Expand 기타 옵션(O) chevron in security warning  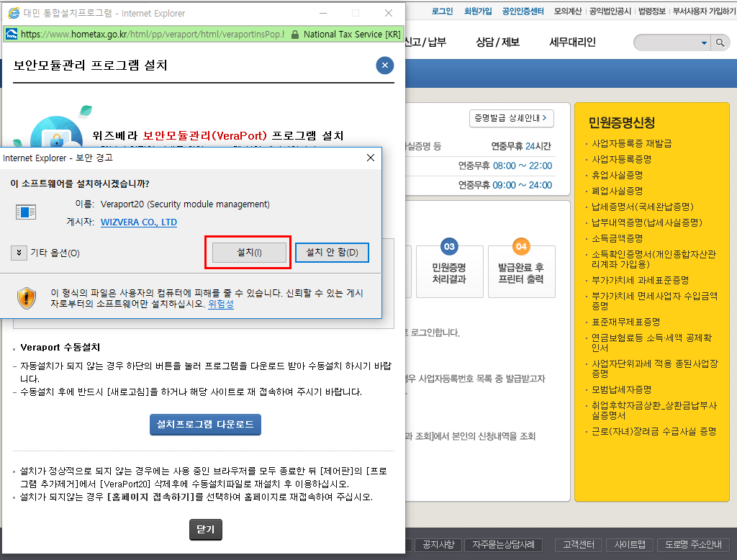(x=19, y=253)
